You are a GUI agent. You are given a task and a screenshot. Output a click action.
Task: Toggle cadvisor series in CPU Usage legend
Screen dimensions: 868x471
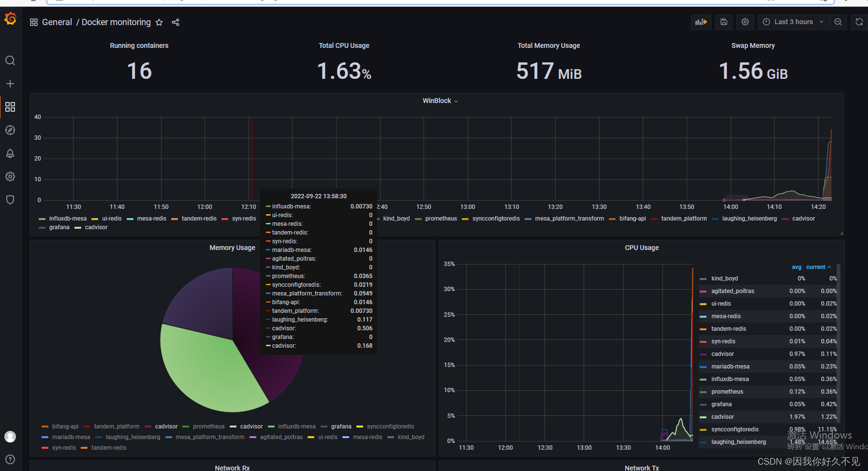click(722, 353)
